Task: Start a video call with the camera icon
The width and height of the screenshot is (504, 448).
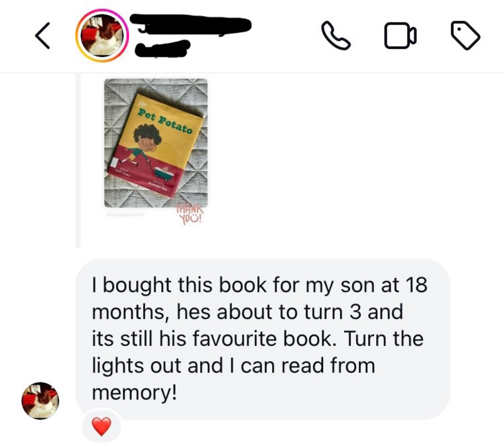Action: [x=400, y=35]
